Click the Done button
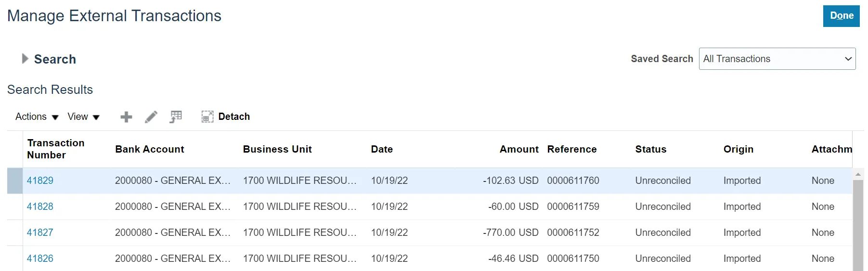 (x=841, y=16)
